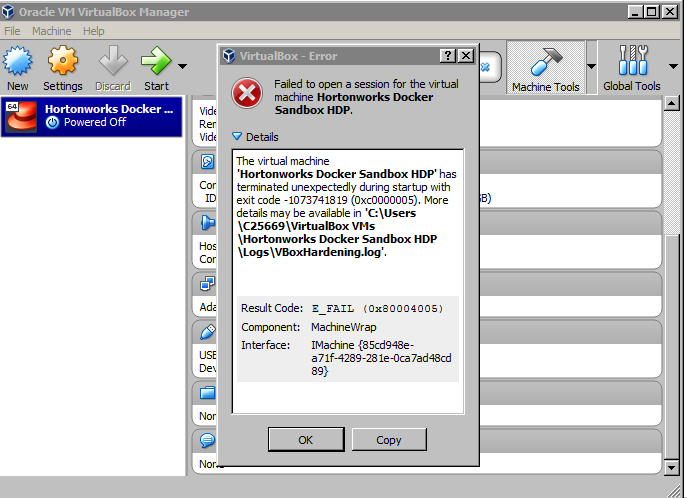Click OK in the error dialog
This screenshot has width=687, height=498.
pos(306,440)
